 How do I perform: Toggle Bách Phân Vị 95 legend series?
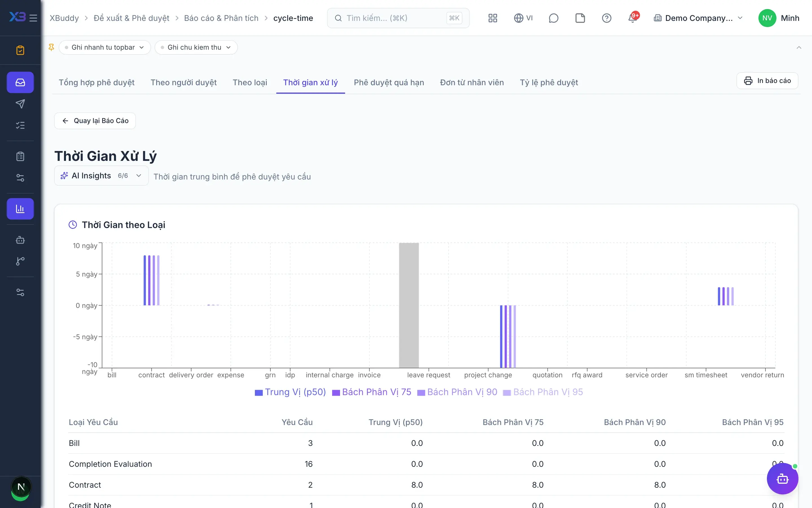click(543, 392)
